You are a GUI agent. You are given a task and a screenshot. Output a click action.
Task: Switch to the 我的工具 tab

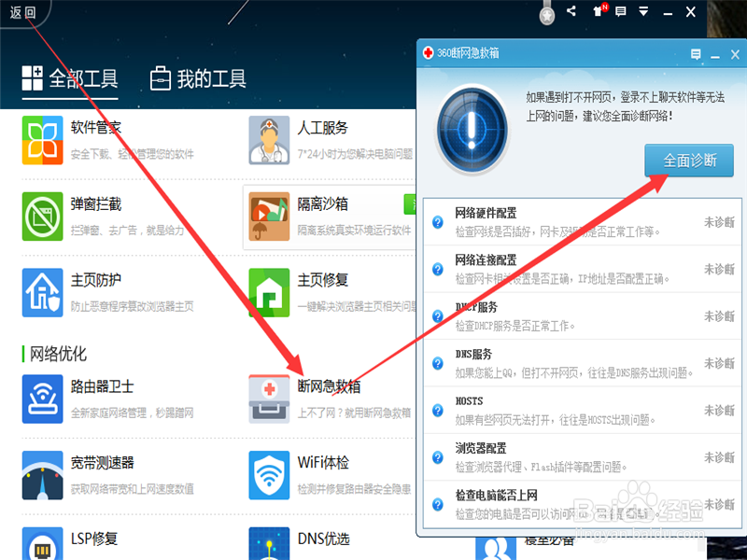(x=198, y=80)
